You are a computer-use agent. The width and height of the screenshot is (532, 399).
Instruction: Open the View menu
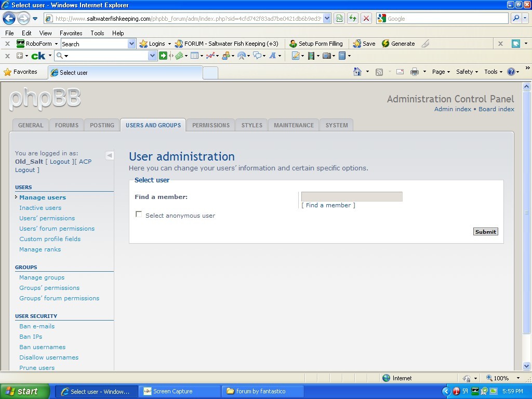click(45, 32)
